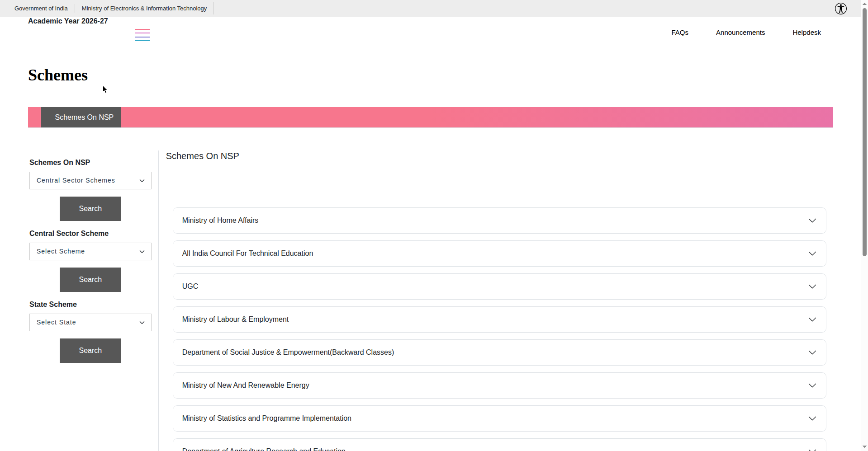
Task: Go to the Helpdesk page
Action: tap(806, 33)
